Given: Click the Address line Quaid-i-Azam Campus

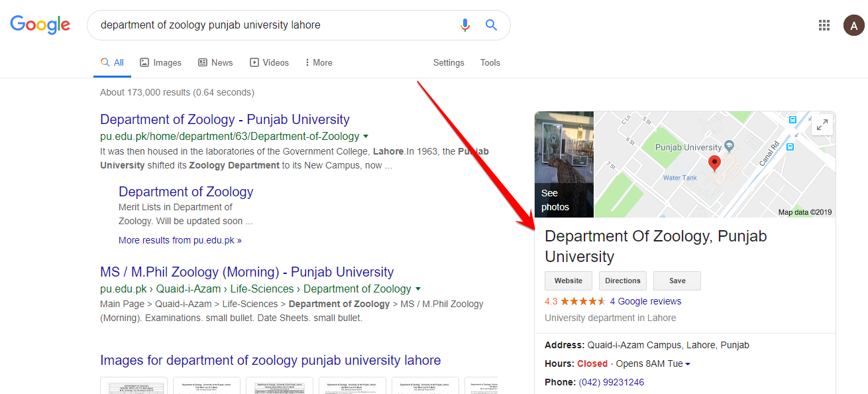Looking at the screenshot, I should [647, 345].
